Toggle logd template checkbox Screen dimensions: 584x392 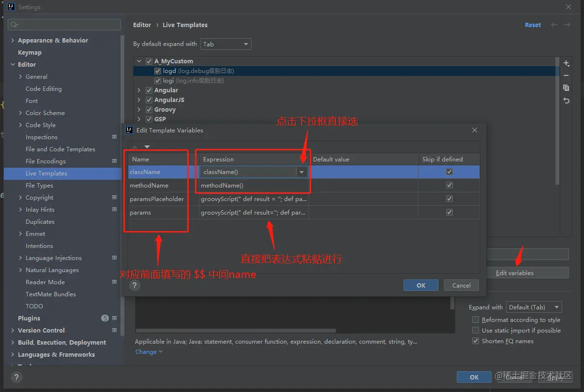(158, 71)
